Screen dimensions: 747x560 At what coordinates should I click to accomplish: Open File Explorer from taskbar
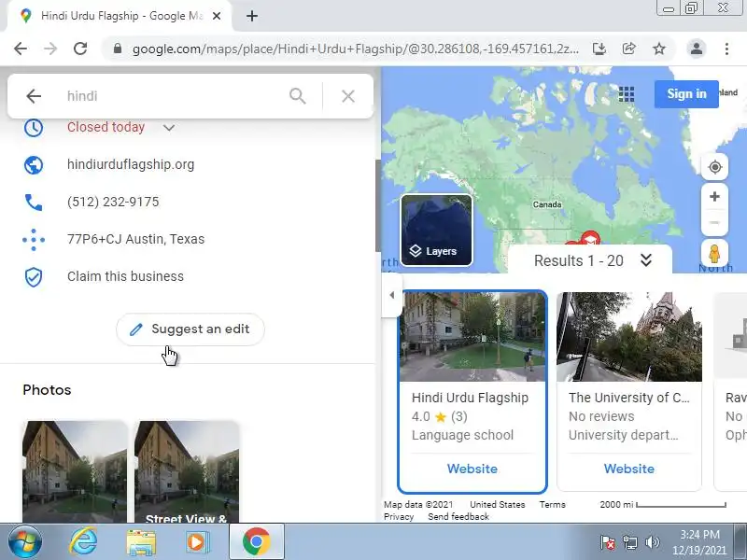click(141, 542)
